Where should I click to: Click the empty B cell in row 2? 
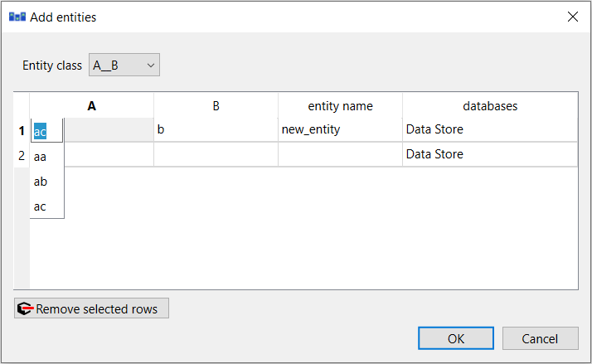216,154
